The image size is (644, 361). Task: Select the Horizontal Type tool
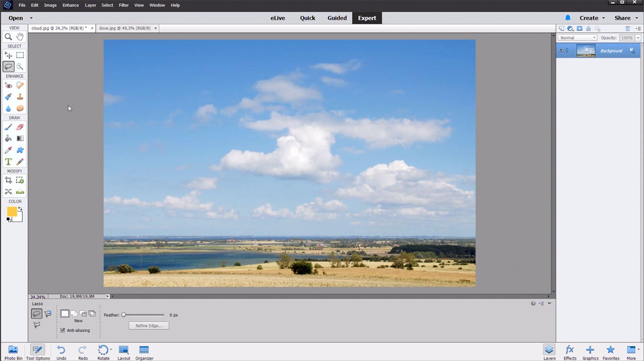[x=8, y=162]
